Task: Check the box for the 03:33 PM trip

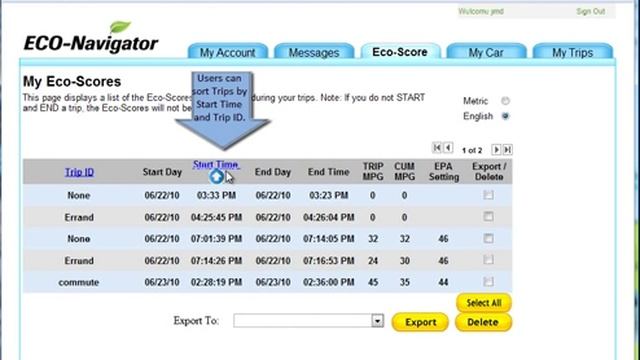Action: (488, 195)
